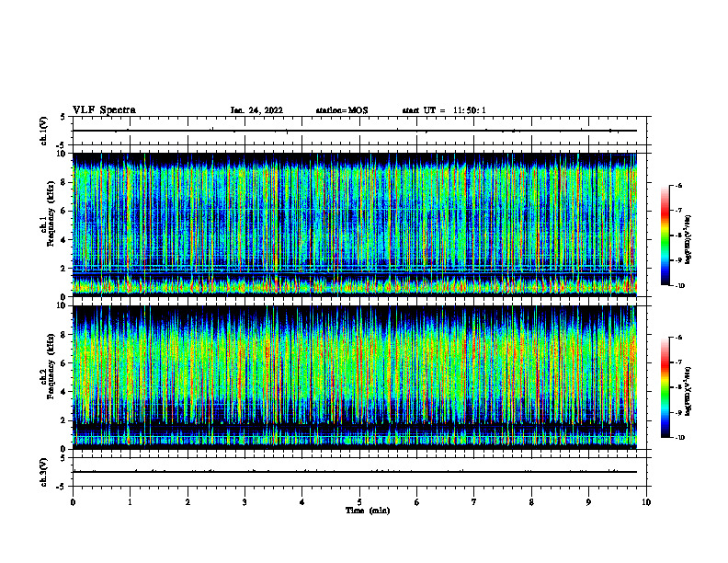Screen dimensions: 728x563
Task: Click the "-5" tick on ch.3(V) axis
Action: [62, 486]
